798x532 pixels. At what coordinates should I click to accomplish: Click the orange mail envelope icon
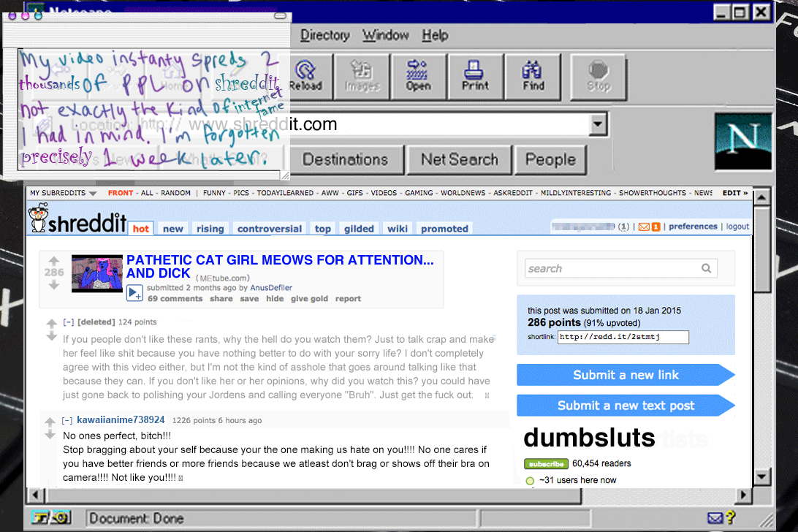[x=645, y=227]
